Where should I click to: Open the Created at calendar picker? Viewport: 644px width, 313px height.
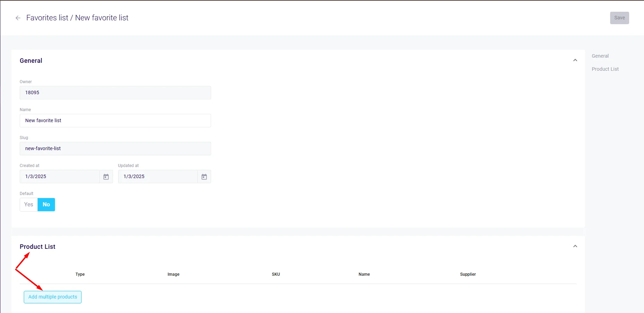tap(106, 177)
